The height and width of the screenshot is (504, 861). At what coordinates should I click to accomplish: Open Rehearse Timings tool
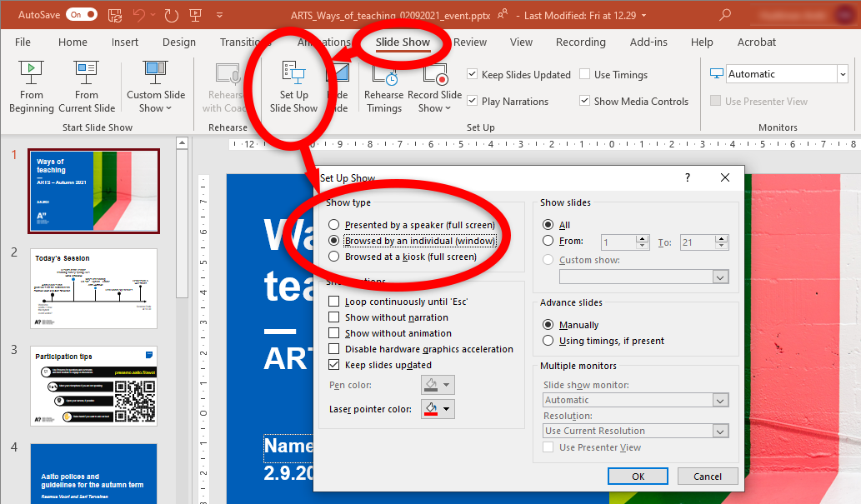[x=383, y=87]
